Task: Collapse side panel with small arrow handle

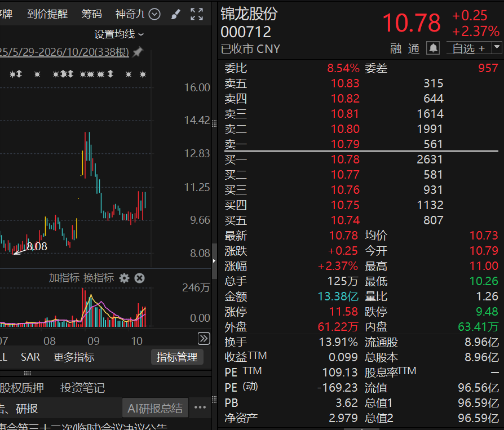Action: (214, 261)
